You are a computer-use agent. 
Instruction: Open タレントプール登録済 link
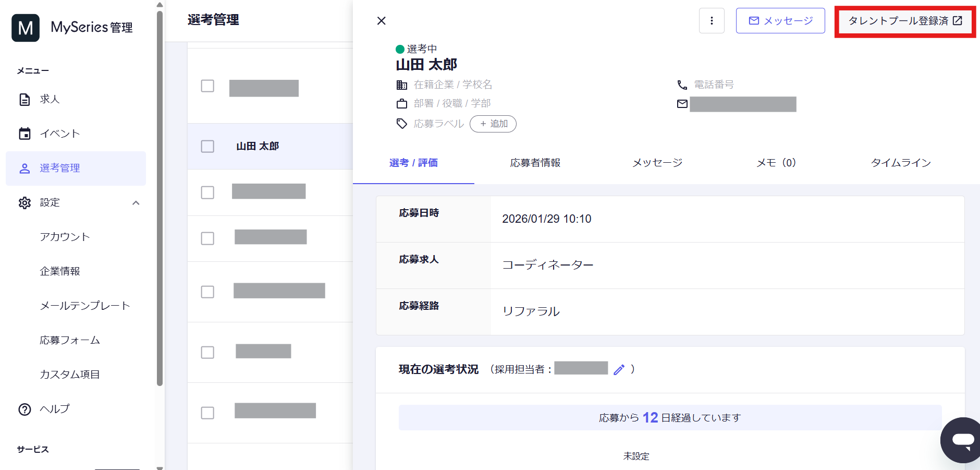(904, 21)
